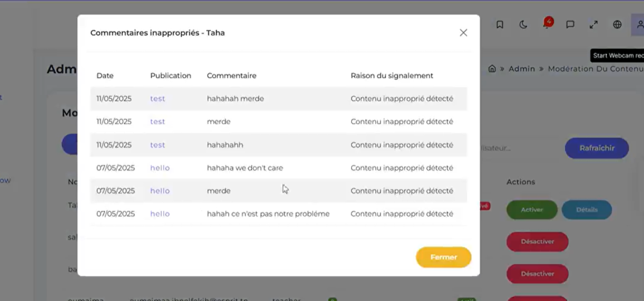Open hello publication link for 'hahaha we don't care'
Image resolution: width=644 pixels, height=301 pixels.
click(160, 168)
